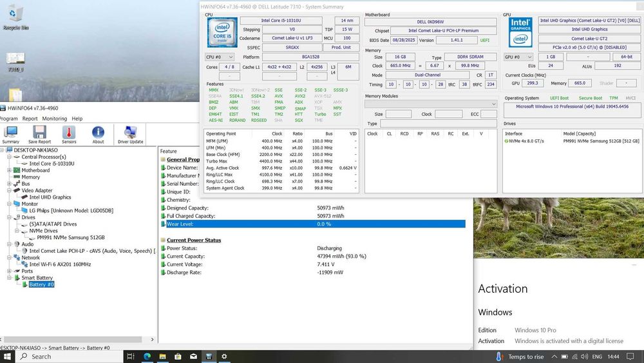Expand the Bus tree node
The image size is (644, 363).
9,184
